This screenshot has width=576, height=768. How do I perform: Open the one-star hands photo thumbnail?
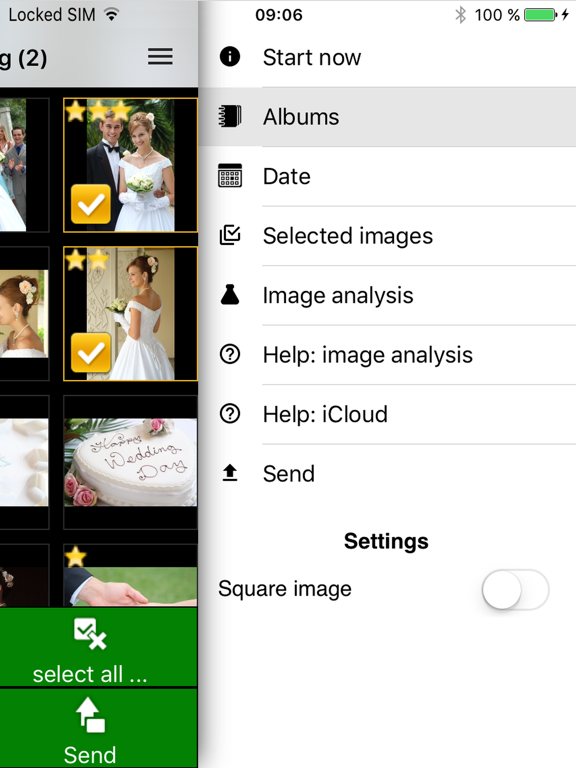click(x=130, y=576)
